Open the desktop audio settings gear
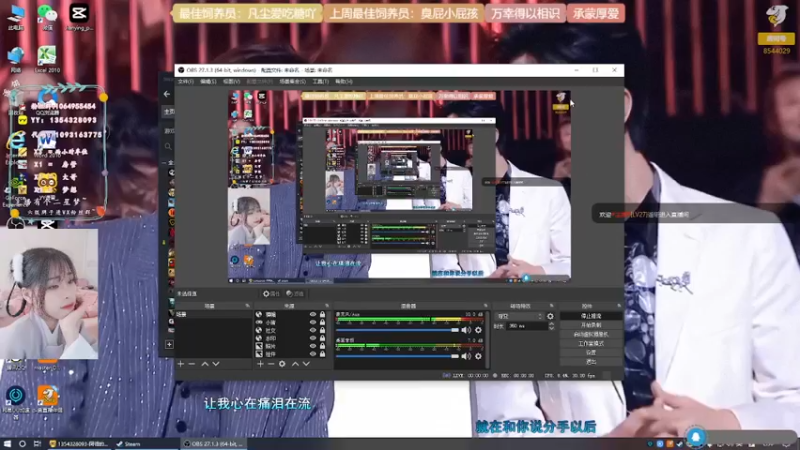Image resolution: width=800 pixels, height=450 pixels. click(x=478, y=356)
